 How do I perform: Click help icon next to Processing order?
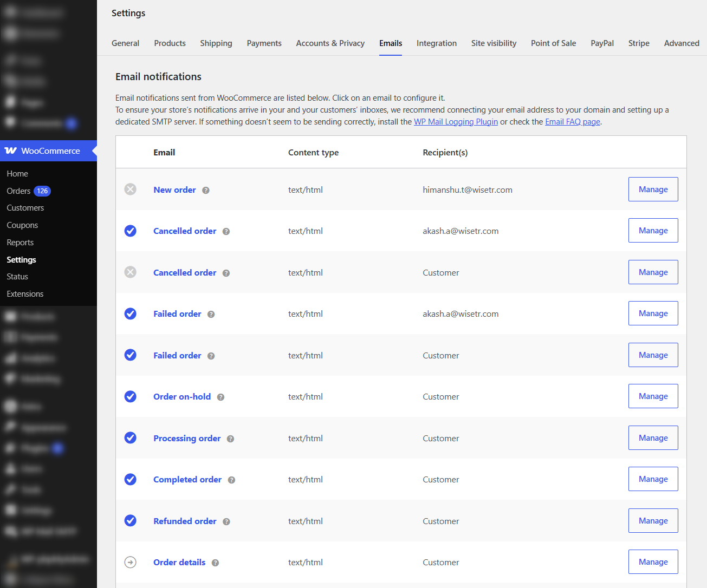(x=231, y=439)
